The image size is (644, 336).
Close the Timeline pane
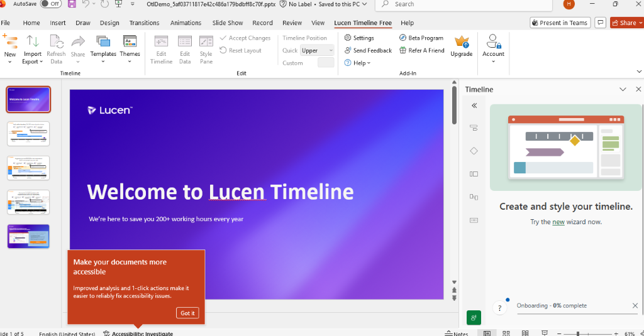point(638,89)
